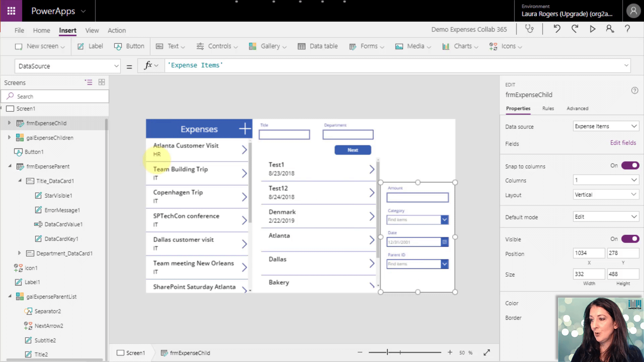Open the Share user icon
This screenshot has height=362, width=644.
pyautogui.click(x=610, y=29)
